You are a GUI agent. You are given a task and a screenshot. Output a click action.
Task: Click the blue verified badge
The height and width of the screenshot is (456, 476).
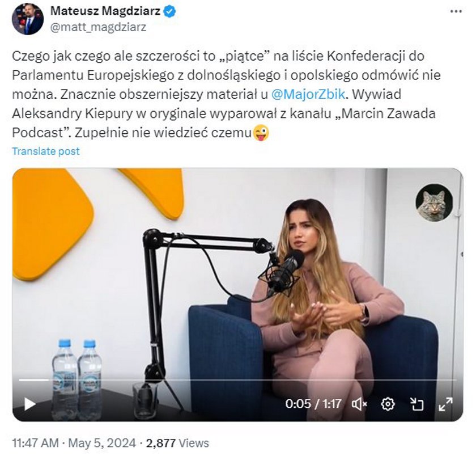(169, 11)
